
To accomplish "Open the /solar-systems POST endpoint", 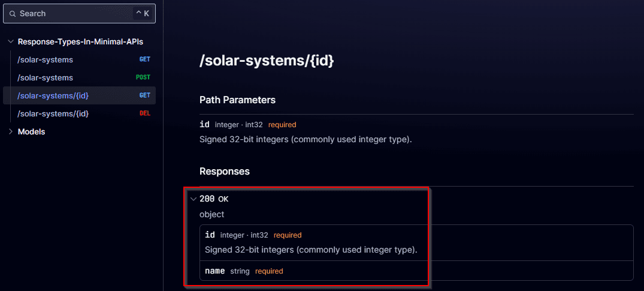I will [79, 78].
